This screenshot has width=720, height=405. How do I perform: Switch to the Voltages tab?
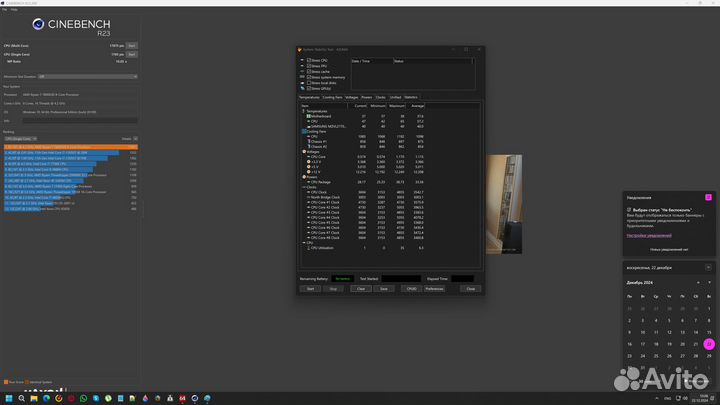pyautogui.click(x=351, y=97)
